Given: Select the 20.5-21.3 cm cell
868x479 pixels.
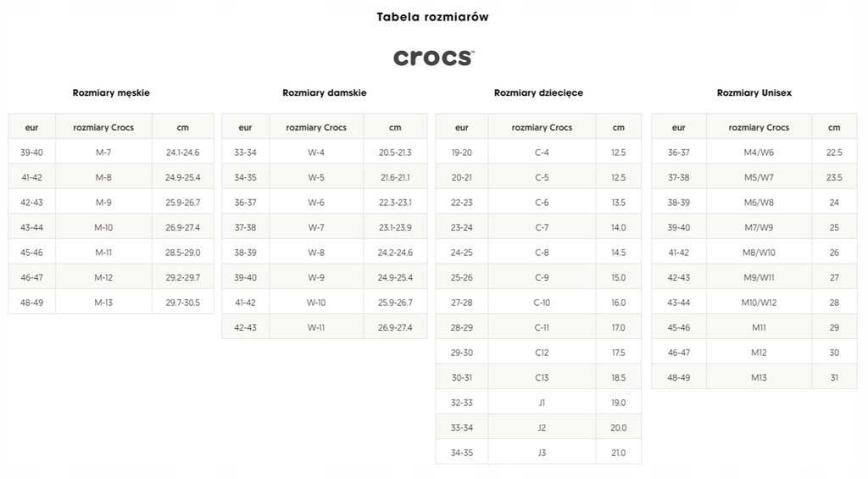Looking at the screenshot, I should click(395, 152).
